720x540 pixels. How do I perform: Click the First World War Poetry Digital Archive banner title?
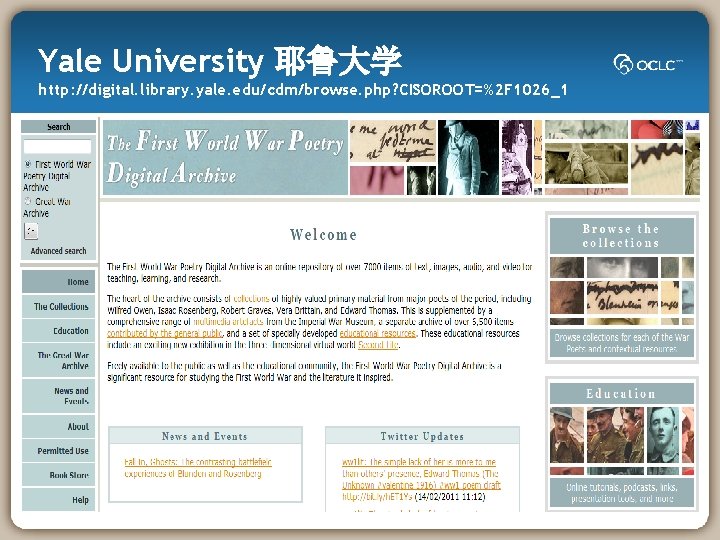(225, 158)
